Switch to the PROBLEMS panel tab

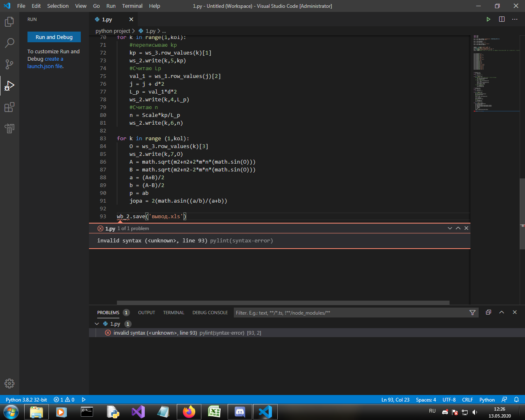(x=108, y=313)
